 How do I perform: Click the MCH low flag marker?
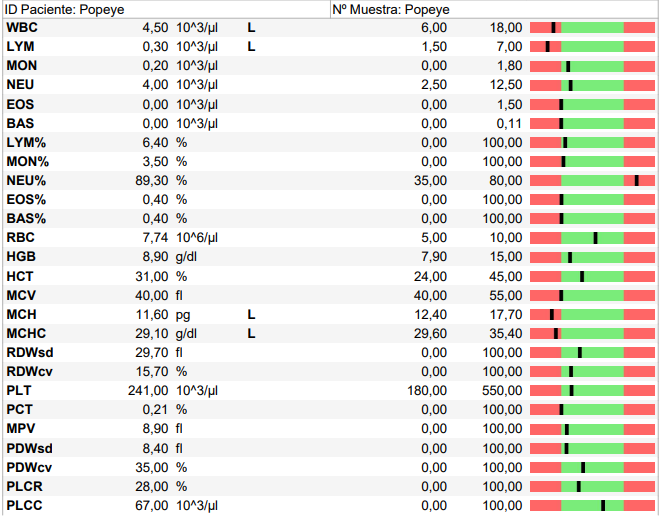(251, 314)
